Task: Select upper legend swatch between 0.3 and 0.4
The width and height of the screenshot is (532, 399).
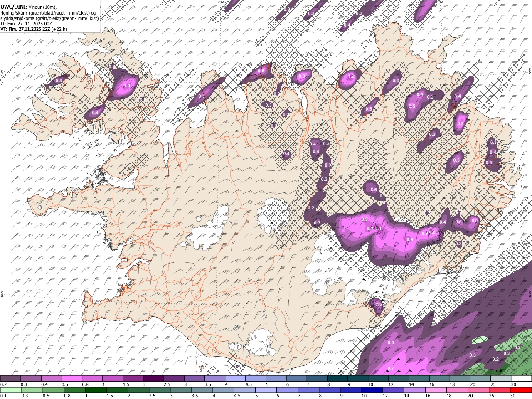Action: click(31, 379)
